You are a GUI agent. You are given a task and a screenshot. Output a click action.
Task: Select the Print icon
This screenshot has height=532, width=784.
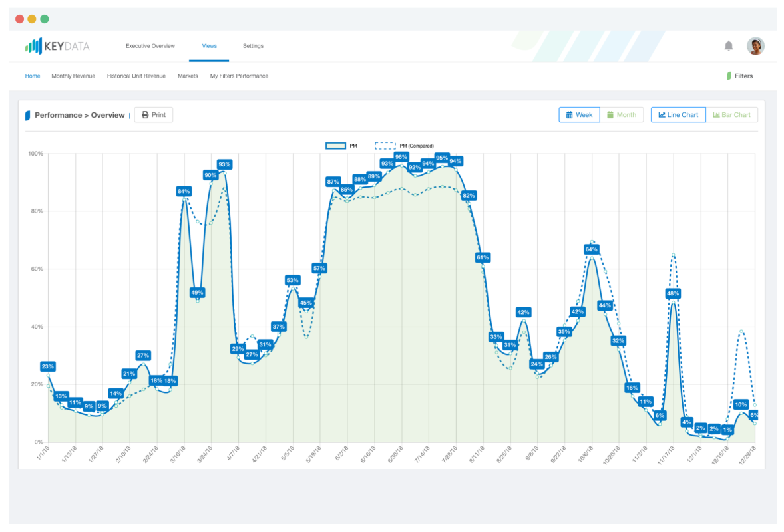click(145, 114)
